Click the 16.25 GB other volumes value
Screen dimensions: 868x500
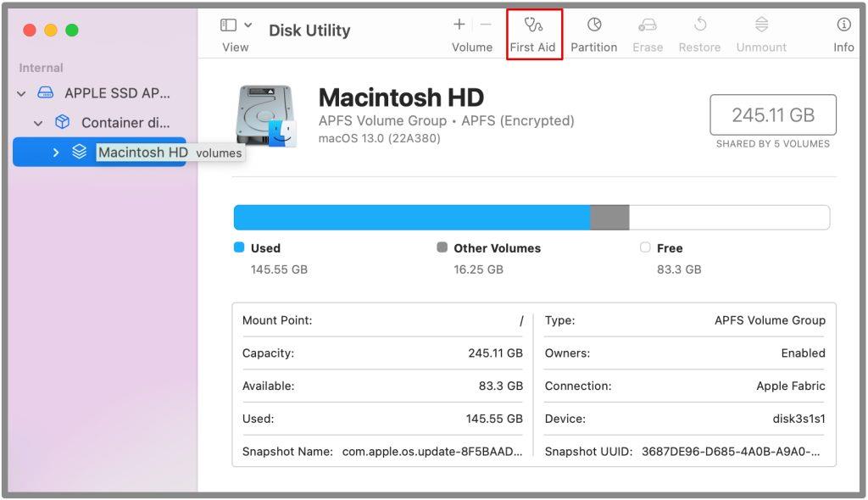478,269
